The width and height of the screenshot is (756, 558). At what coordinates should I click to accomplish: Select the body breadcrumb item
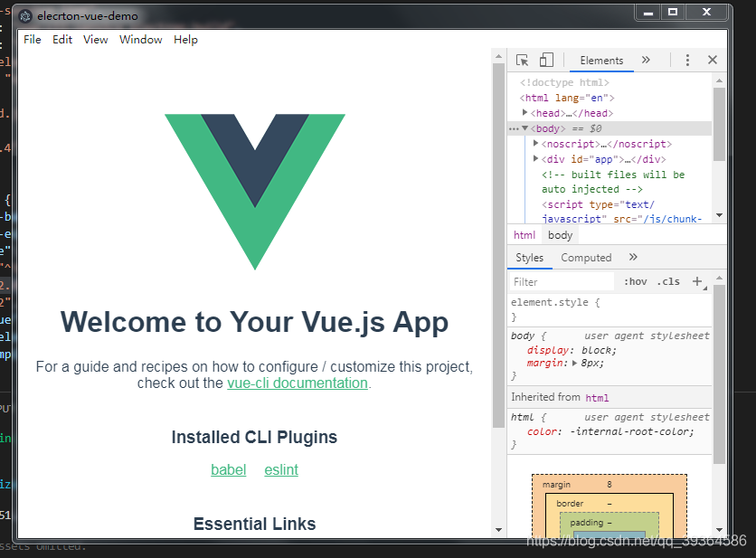tap(561, 235)
